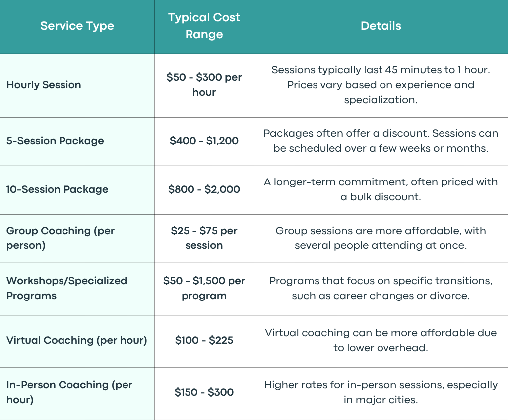Screen dimensions: 508x420
Task: Click the $25 - $75 per session cell
Action: point(204,238)
